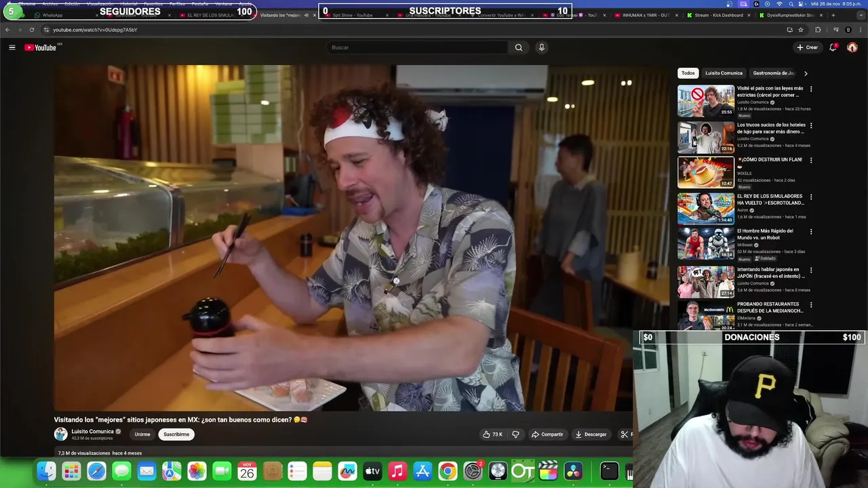868x488 pixels.
Task: Open options for 'El Hombre Más Rápido' video
Action: (811, 232)
